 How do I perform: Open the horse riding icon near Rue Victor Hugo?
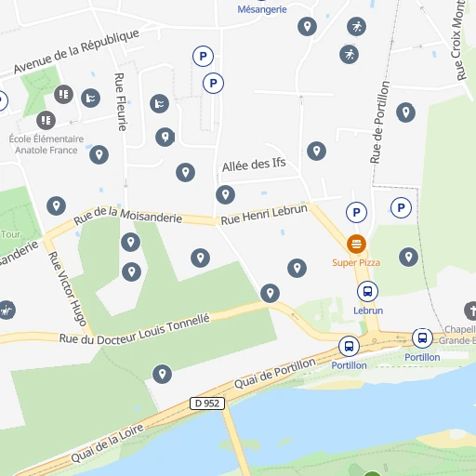coord(7,310)
